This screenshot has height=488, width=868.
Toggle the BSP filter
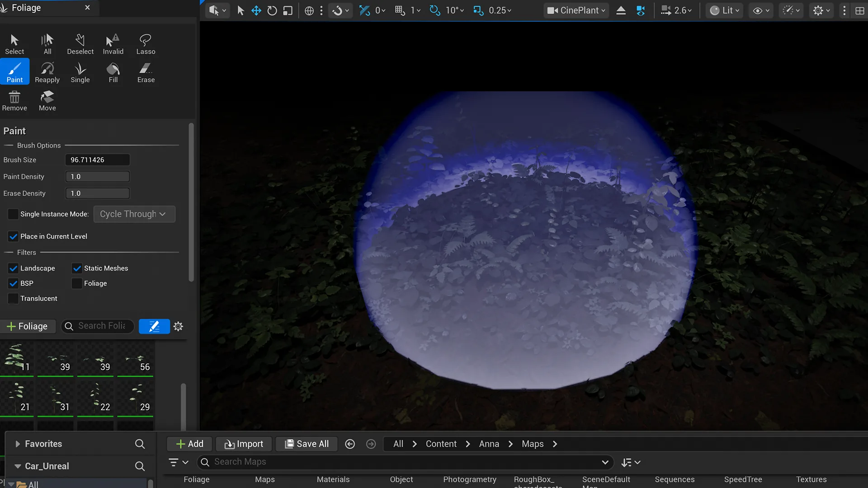tap(13, 283)
